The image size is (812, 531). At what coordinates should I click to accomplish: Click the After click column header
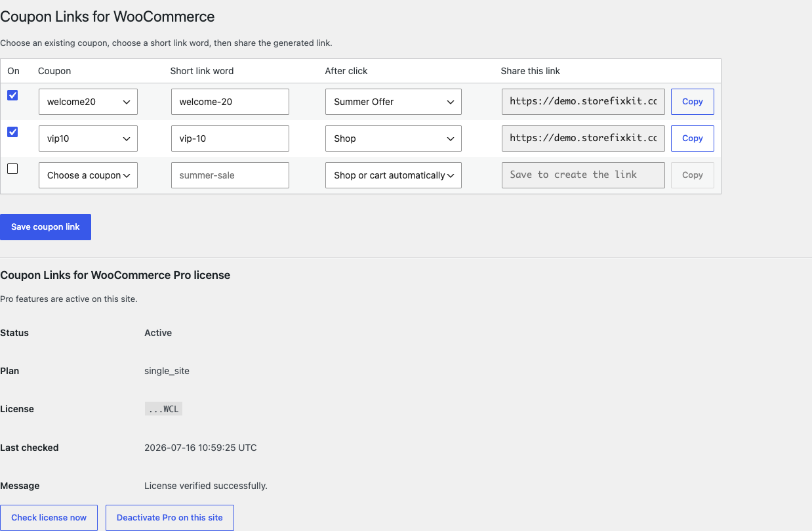(346, 71)
